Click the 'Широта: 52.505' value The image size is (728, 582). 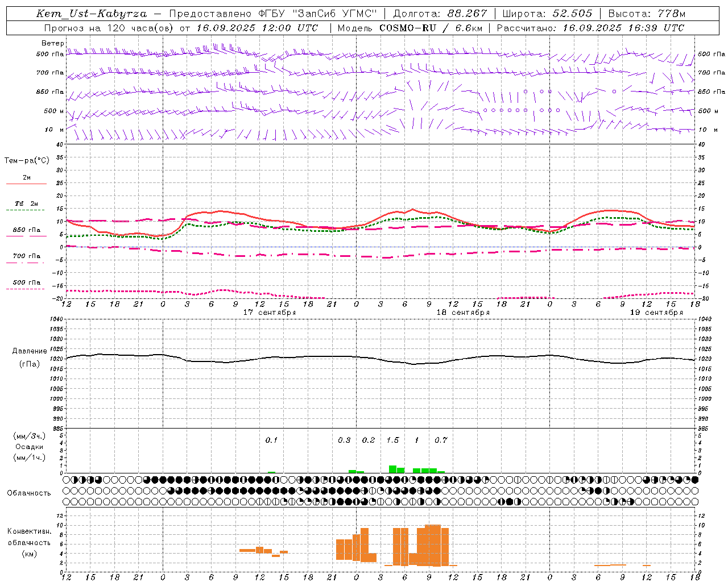pos(547,14)
